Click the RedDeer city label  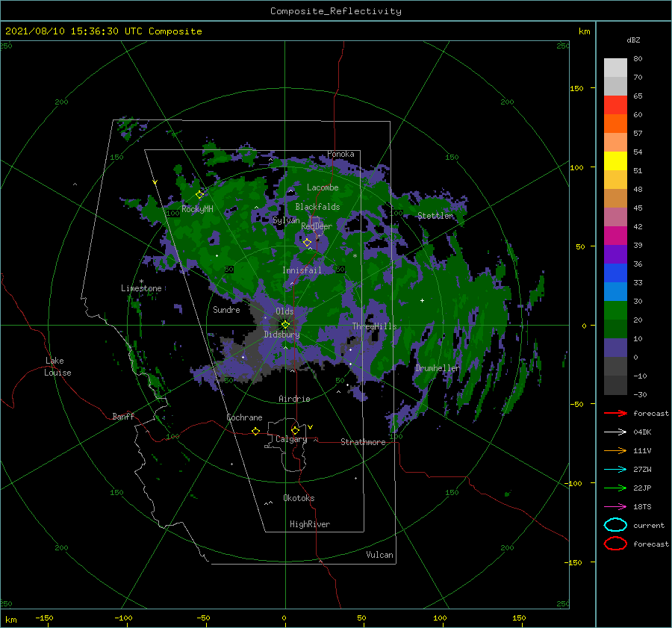click(317, 226)
